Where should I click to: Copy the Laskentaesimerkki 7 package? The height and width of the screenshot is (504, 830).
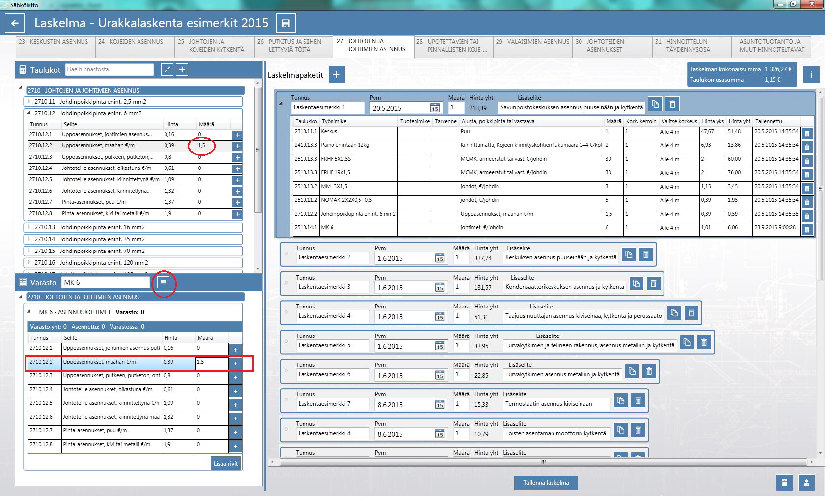[621, 401]
